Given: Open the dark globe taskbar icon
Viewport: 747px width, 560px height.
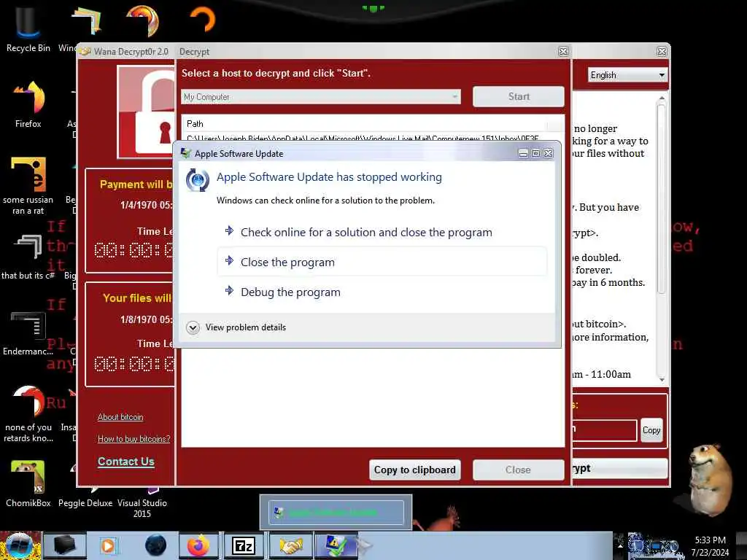Looking at the screenshot, I should click(x=155, y=545).
